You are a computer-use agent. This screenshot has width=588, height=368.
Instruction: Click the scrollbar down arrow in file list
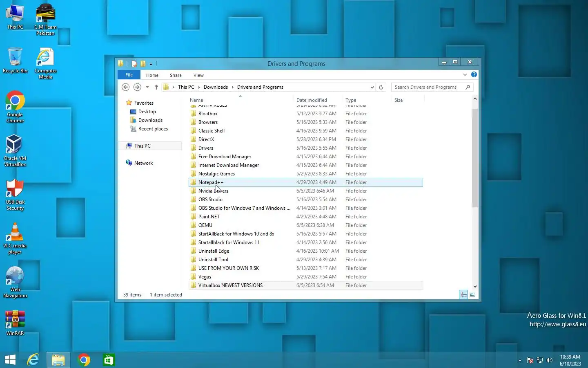coord(475,287)
